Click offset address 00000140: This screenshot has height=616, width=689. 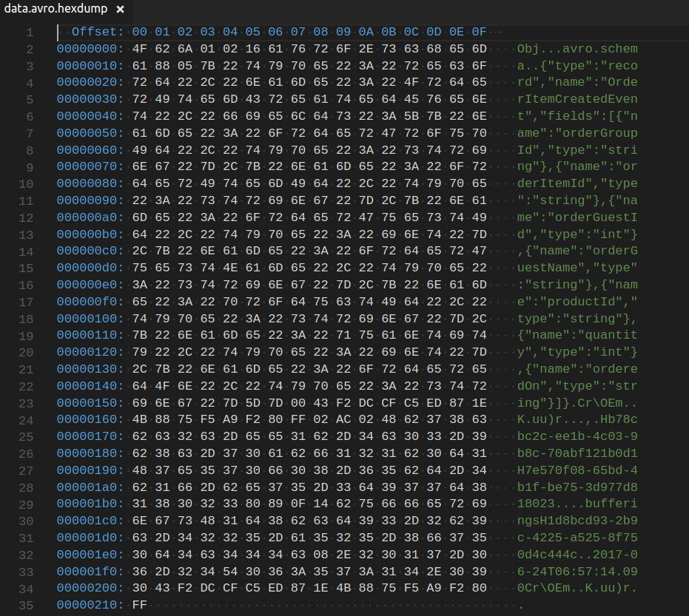pyautogui.click(x=90, y=386)
